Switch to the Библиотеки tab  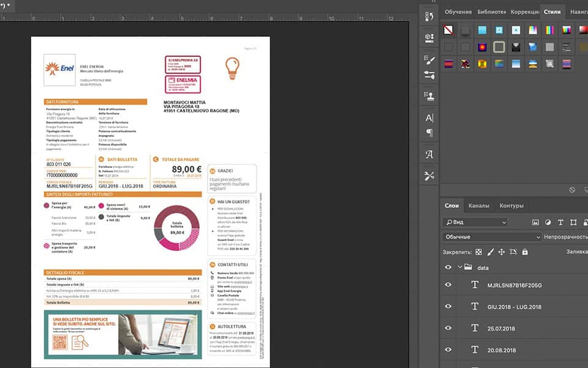(492, 12)
